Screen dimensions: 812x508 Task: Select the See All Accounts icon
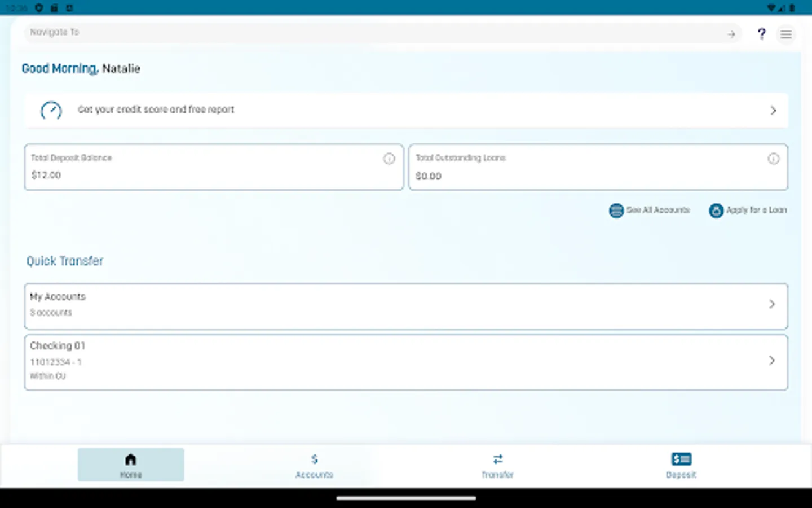tap(616, 211)
